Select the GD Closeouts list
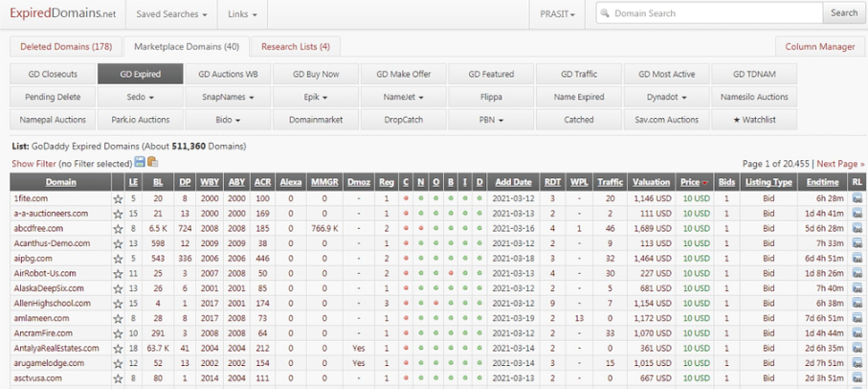The height and width of the screenshot is (389, 868). click(53, 74)
